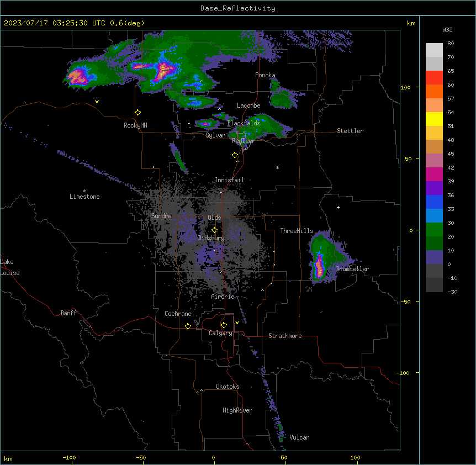Select the yellow diamond marker below the Cochrane label
This screenshot has height=465, width=476.
coord(188,326)
